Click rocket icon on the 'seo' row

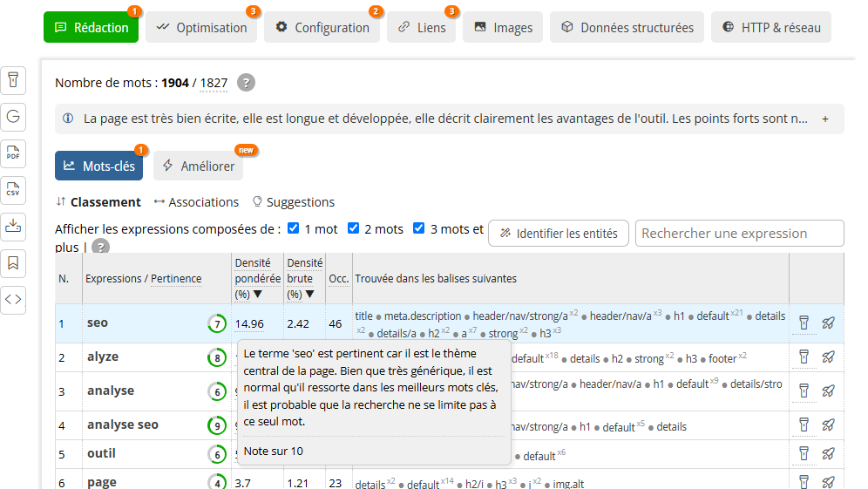click(x=828, y=323)
